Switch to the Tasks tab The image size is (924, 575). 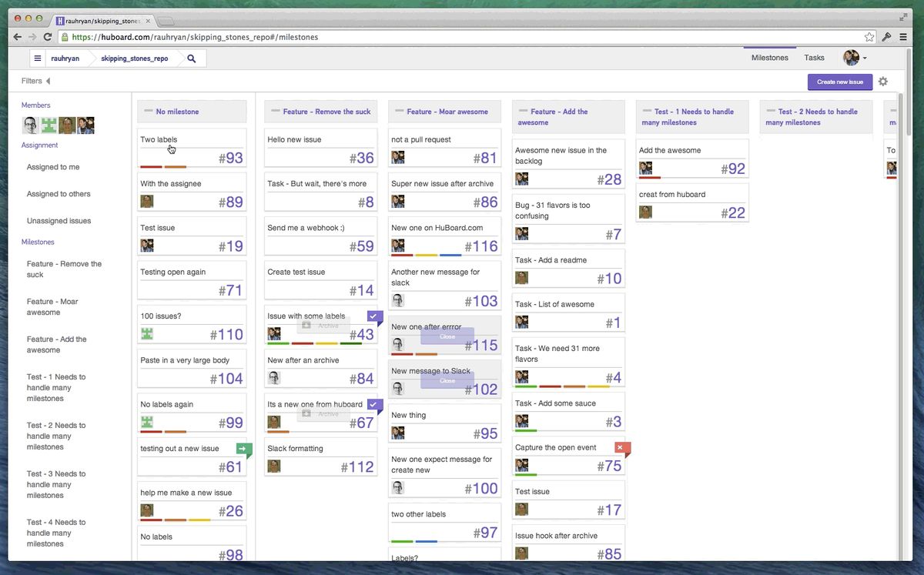(x=814, y=58)
